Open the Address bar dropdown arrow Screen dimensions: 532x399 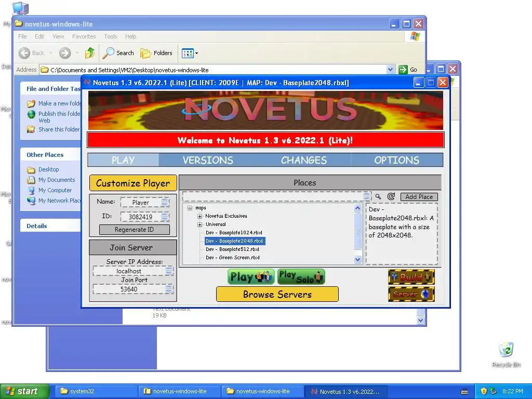click(x=390, y=70)
